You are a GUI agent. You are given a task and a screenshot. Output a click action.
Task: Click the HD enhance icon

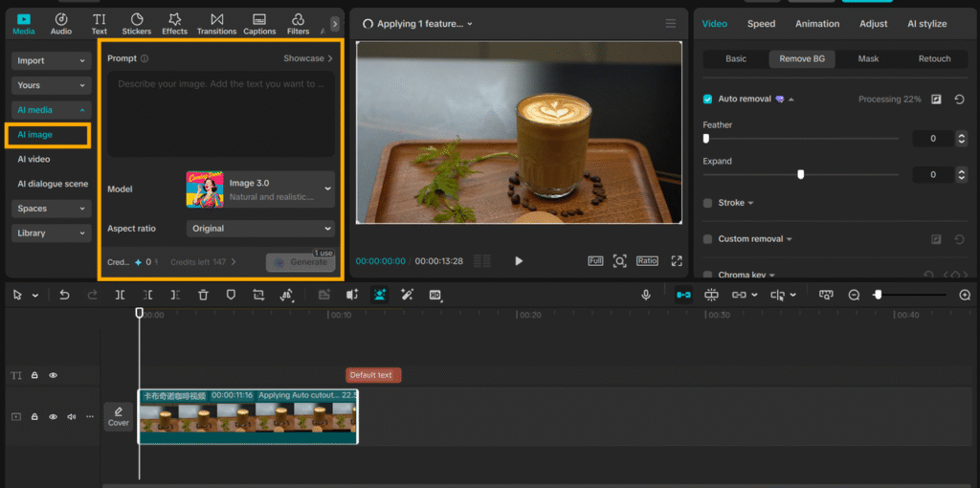click(435, 295)
